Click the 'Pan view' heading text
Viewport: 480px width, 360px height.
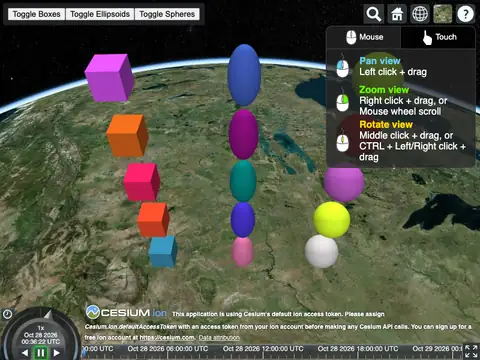[x=380, y=61]
